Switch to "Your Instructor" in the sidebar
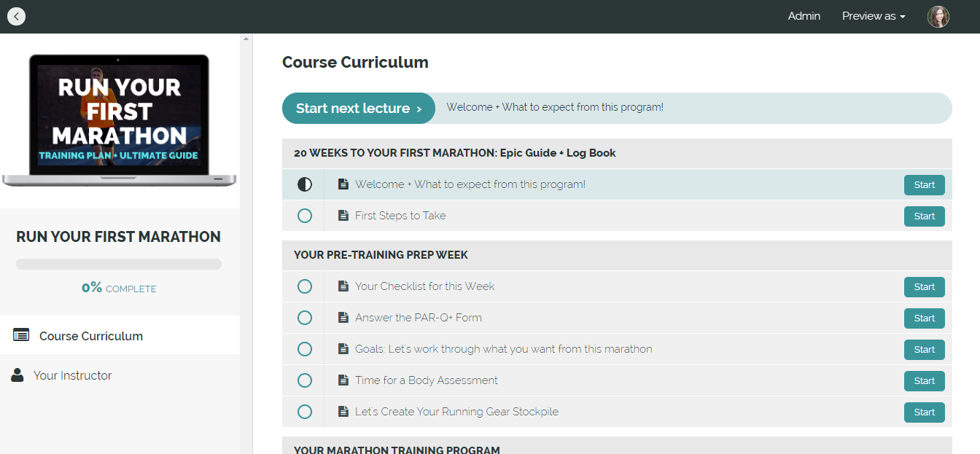980x454 pixels. click(x=71, y=375)
